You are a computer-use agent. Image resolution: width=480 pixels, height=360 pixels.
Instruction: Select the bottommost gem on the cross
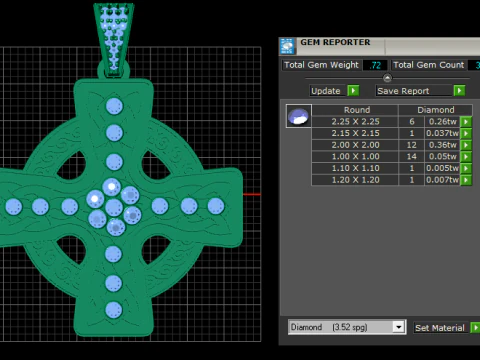(x=114, y=310)
